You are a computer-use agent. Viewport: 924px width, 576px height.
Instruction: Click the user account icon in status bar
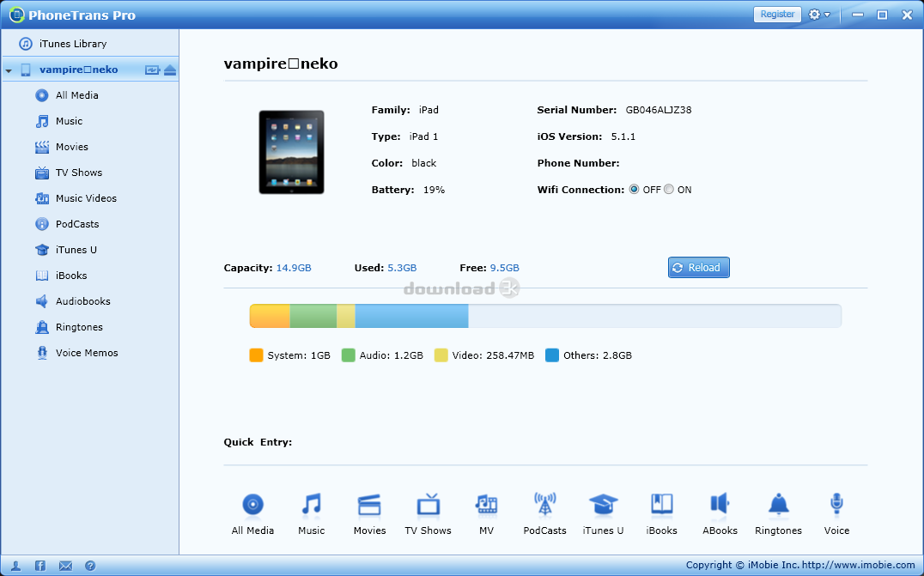coord(16,566)
